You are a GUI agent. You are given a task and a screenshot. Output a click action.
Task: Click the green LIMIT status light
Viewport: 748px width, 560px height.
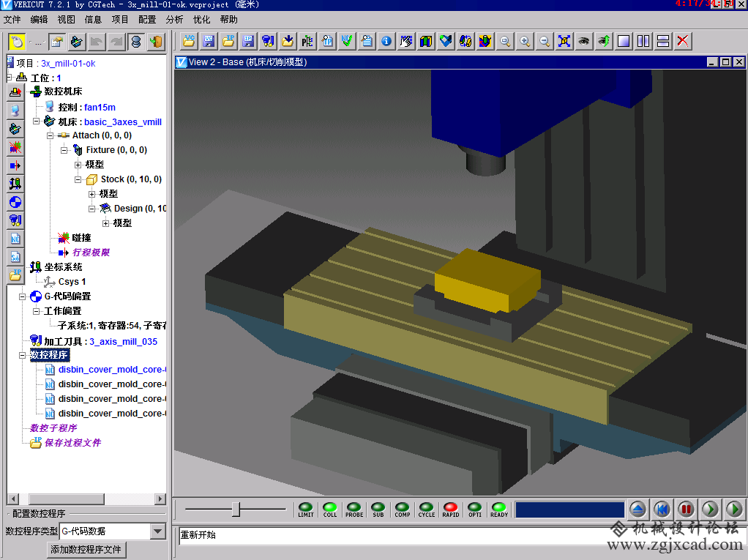point(306,509)
